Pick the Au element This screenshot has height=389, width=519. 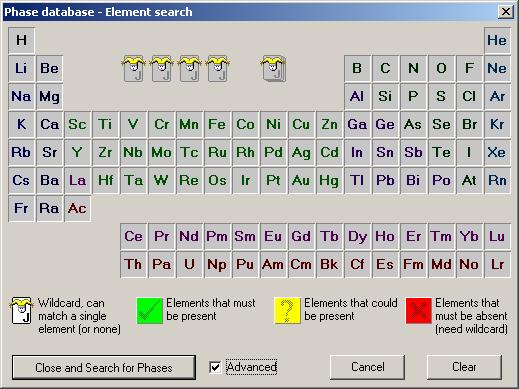pyautogui.click(x=301, y=180)
